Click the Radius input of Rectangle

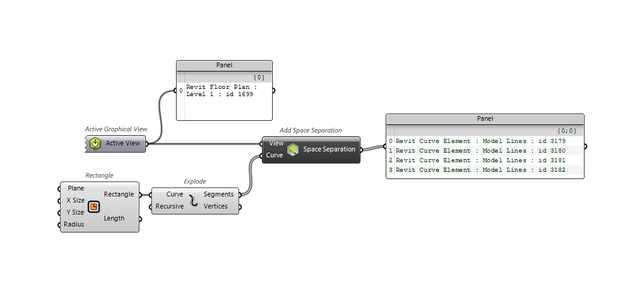coord(74,224)
